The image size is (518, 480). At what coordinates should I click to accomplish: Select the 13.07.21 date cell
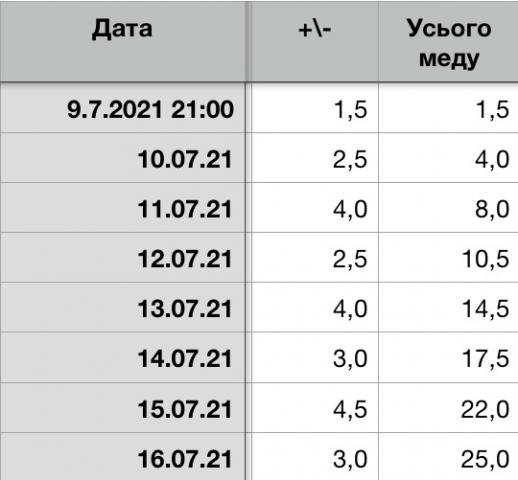tap(122, 307)
